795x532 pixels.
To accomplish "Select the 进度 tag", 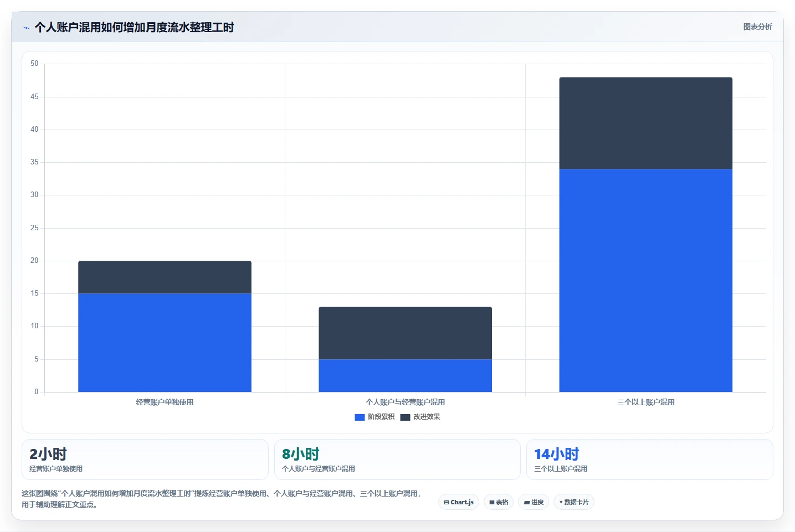I will 534,502.
